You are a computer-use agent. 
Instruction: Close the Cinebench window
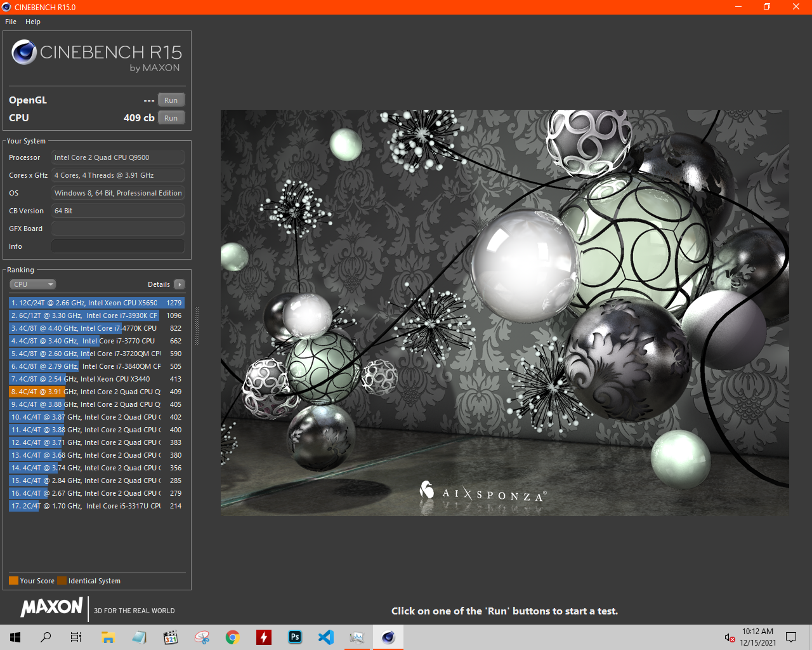tap(796, 7)
